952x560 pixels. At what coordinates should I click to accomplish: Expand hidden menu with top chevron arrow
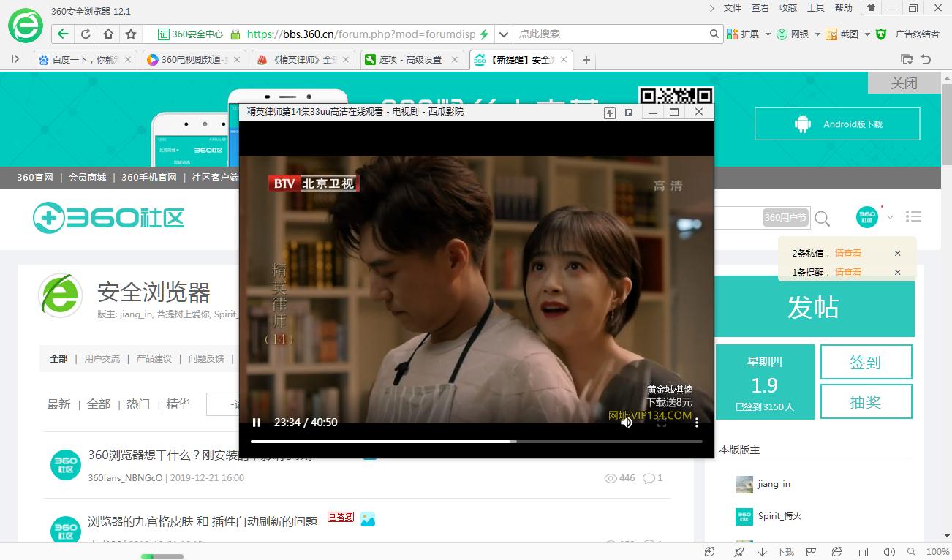tap(713, 8)
